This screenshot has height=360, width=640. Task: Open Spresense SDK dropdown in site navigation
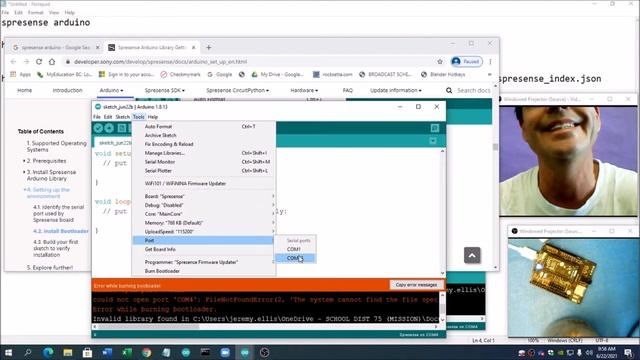coord(164,90)
